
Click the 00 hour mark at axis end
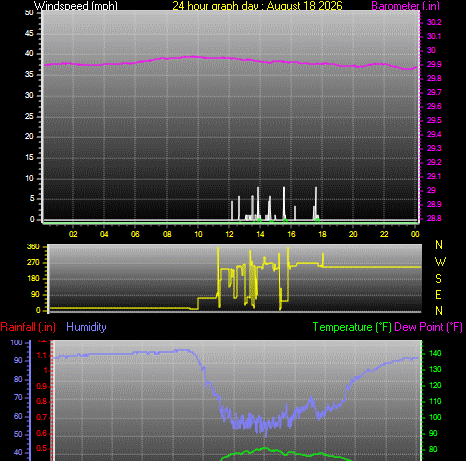coord(415,234)
